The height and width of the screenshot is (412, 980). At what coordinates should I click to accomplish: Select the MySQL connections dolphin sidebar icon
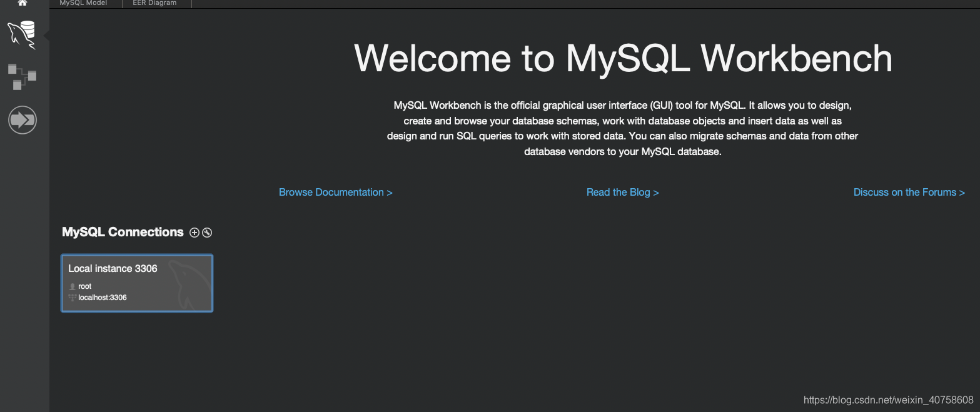[22, 34]
